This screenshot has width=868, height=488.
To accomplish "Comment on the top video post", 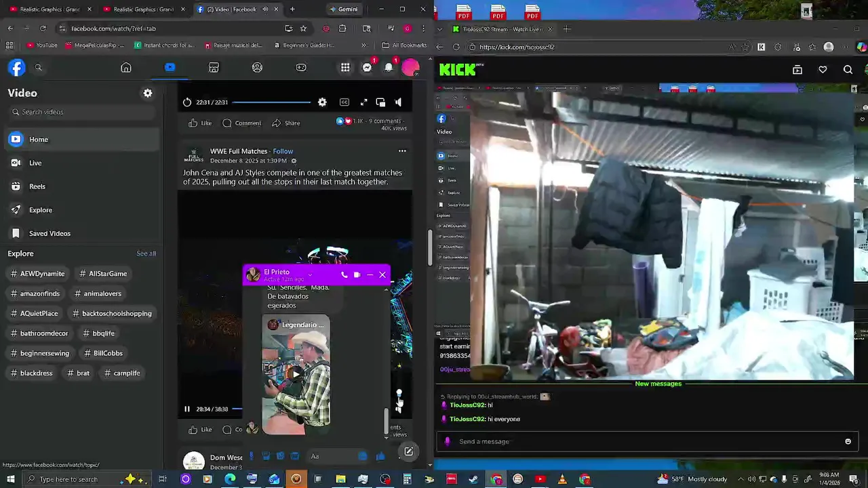I will point(242,123).
